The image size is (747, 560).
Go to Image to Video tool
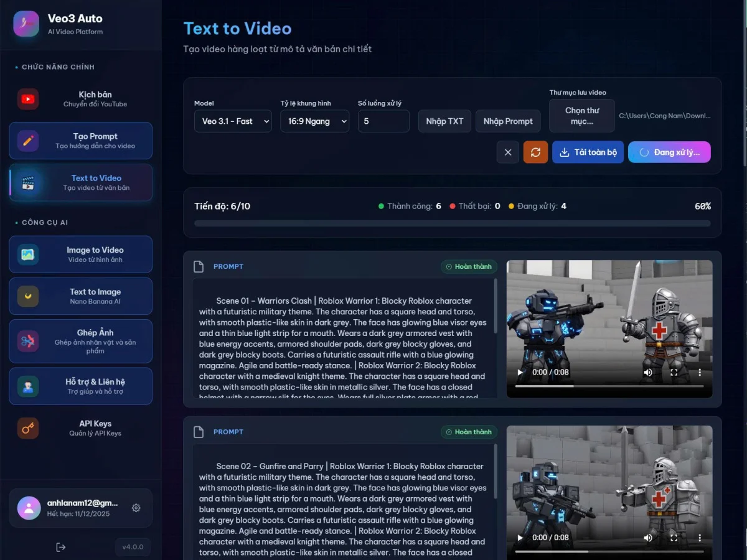pyautogui.click(x=81, y=254)
